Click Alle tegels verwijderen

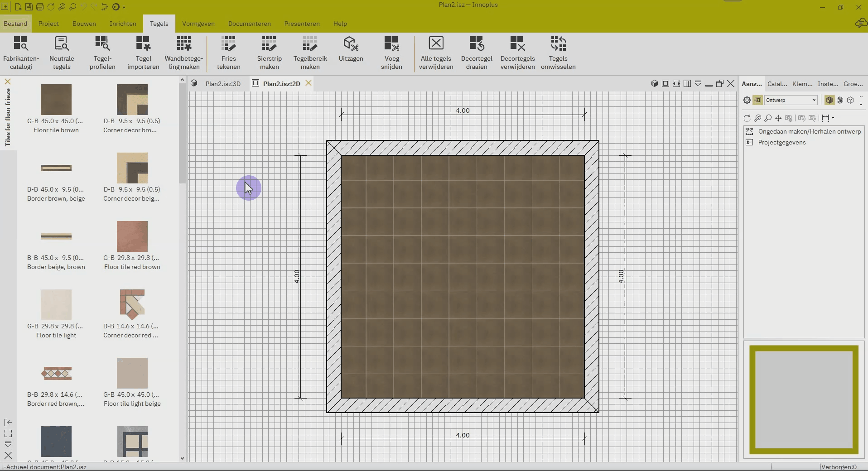[436, 53]
